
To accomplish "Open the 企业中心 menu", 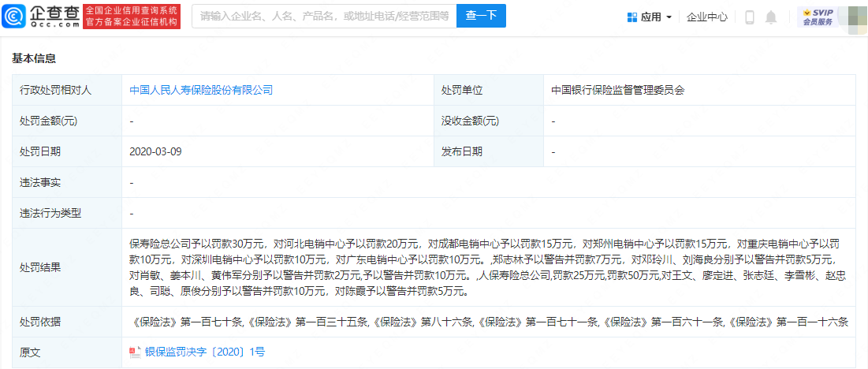I will tap(707, 17).
